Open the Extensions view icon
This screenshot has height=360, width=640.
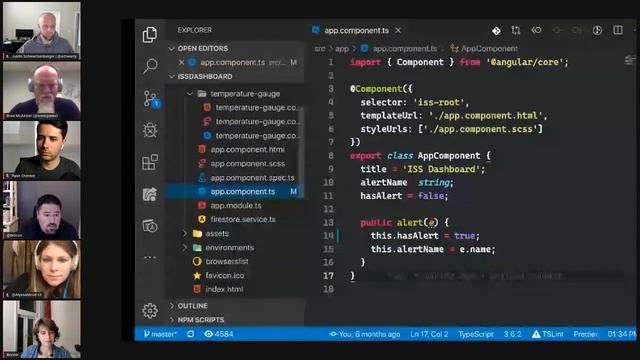(x=150, y=162)
